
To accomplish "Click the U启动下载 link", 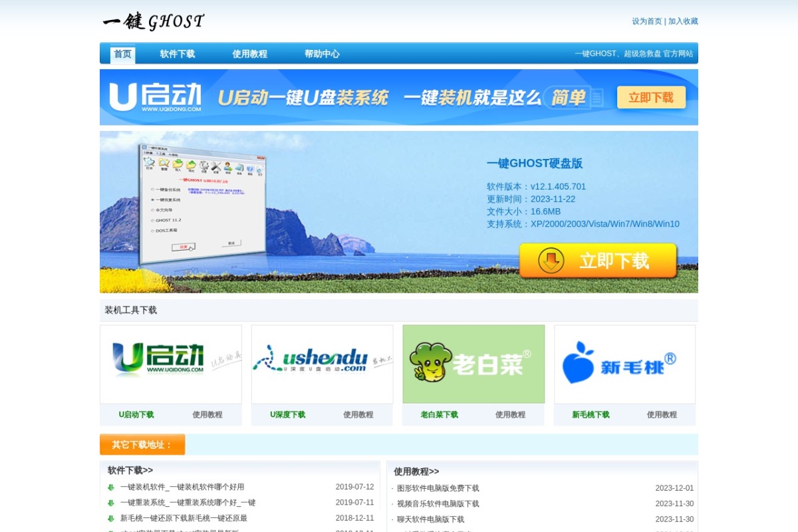I will tap(136, 414).
